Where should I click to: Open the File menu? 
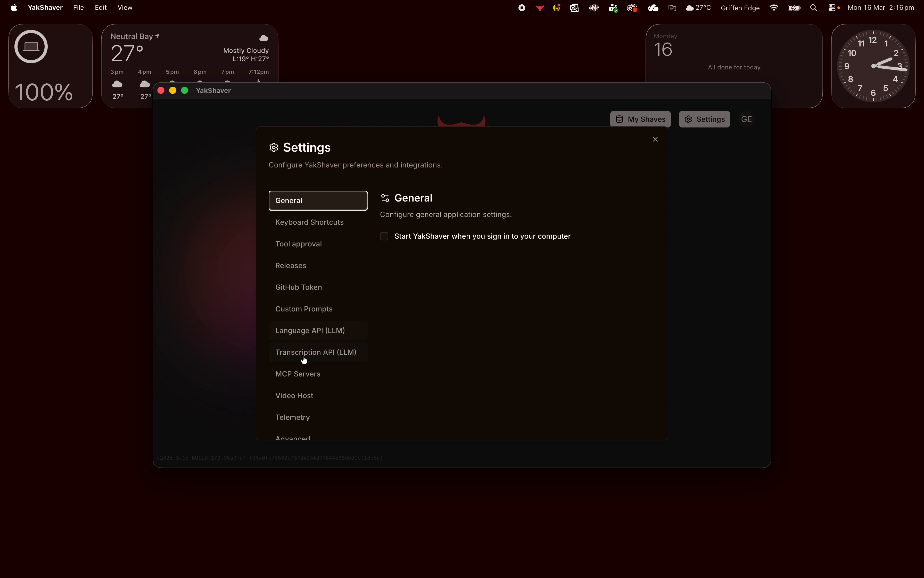click(78, 8)
